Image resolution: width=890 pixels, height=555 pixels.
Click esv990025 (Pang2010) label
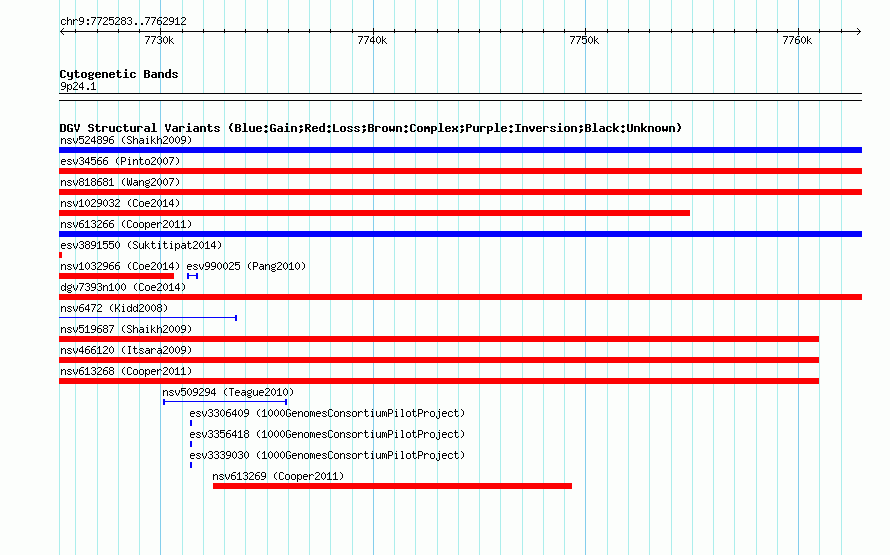click(246, 266)
